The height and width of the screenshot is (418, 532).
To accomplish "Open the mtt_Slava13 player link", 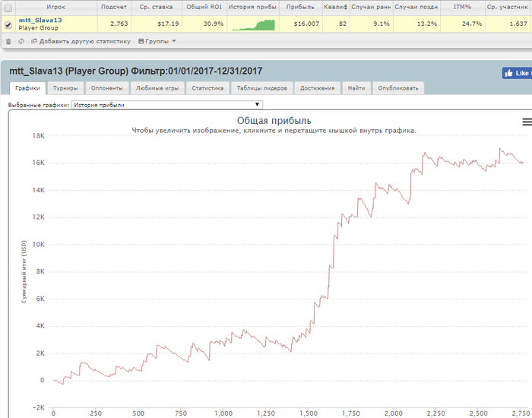I will pyautogui.click(x=40, y=21).
